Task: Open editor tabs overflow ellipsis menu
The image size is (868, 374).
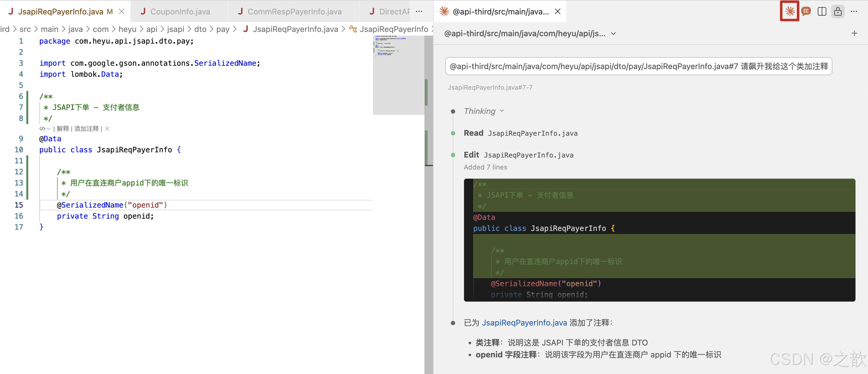Action: (419, 11)
